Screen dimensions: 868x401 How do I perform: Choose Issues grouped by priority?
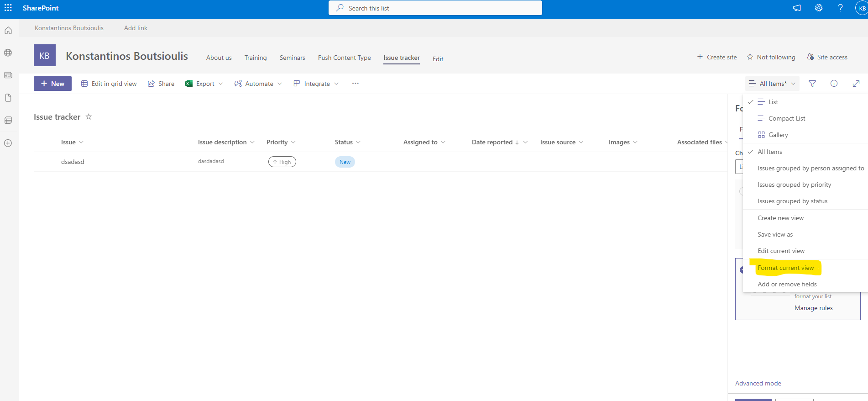click(805, 185)
